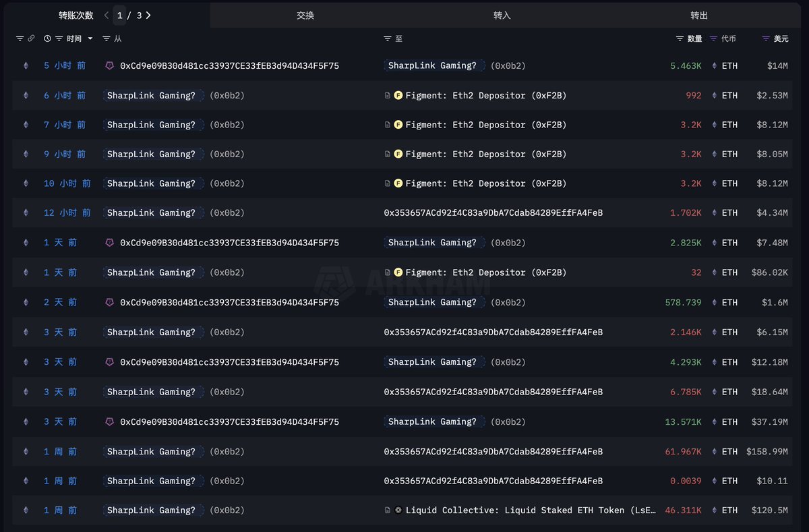This screenshot has width=809, height=532.
Task: Click the ETH token label in the $10.11 row
Action: [x=729, y=481]
